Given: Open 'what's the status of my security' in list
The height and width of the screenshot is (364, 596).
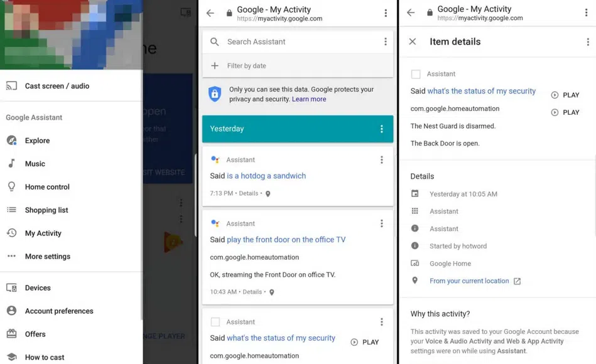Looking at the screenshot, I should tap(281, 338).
